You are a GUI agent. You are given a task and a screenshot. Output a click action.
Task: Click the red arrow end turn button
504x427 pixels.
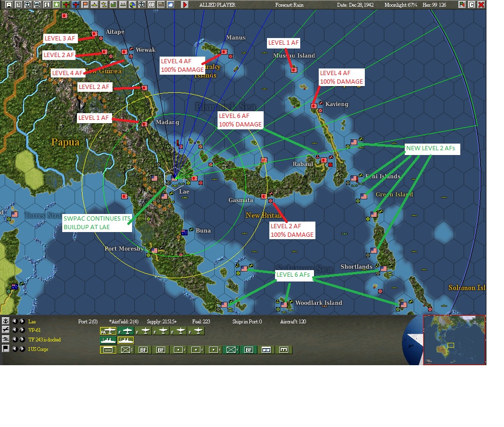click(184, 4)
